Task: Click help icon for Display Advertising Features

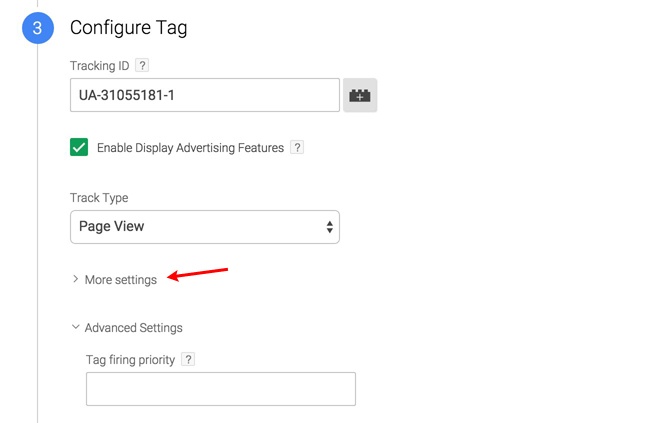Action: [296, 148]
